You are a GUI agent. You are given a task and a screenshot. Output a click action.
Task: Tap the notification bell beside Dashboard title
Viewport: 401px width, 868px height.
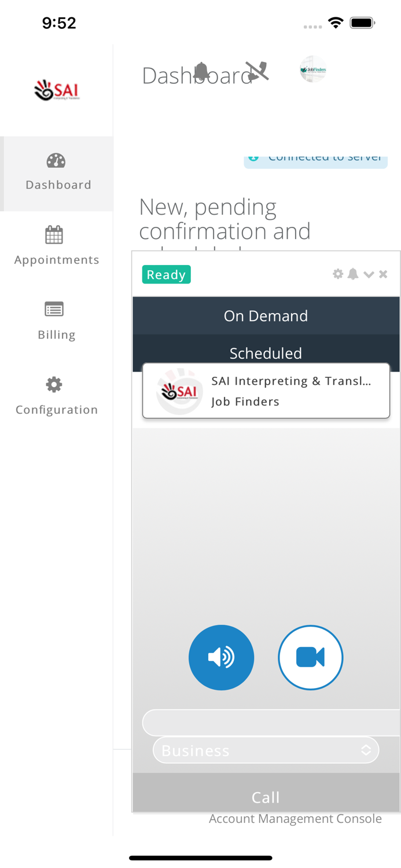tap(202, 71)
